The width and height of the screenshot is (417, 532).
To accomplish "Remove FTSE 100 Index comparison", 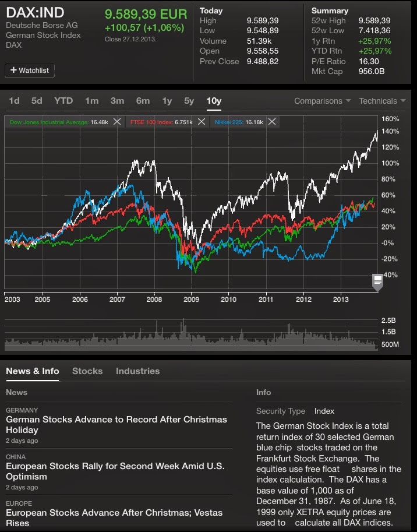I will 201,122.
